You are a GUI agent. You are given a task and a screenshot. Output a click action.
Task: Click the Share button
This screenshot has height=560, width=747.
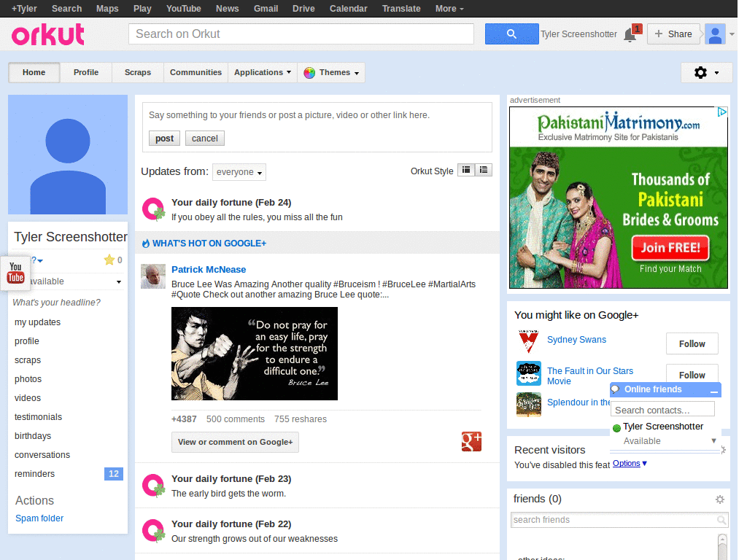(x=673, y=34)
